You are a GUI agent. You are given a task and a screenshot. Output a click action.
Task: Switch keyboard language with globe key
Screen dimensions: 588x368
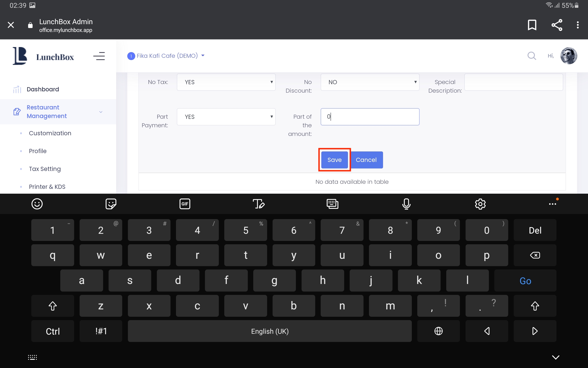tap(438, 331)
